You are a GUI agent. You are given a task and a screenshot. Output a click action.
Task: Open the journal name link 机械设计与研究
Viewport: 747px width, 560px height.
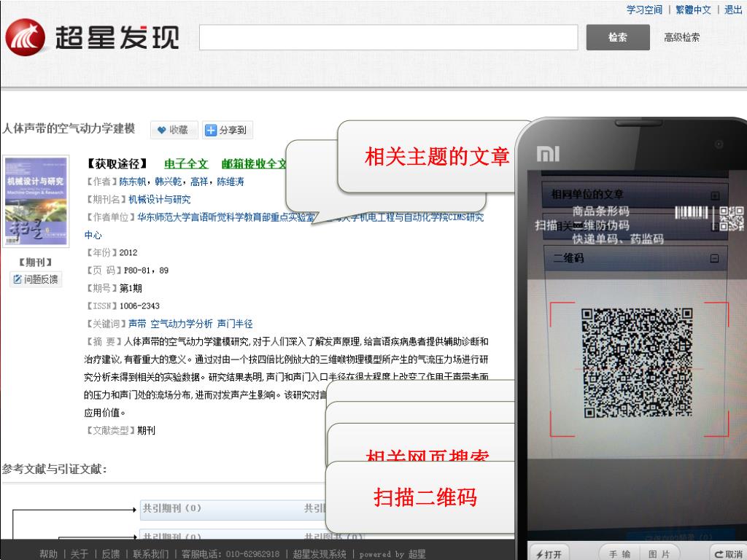click(160, 200)
